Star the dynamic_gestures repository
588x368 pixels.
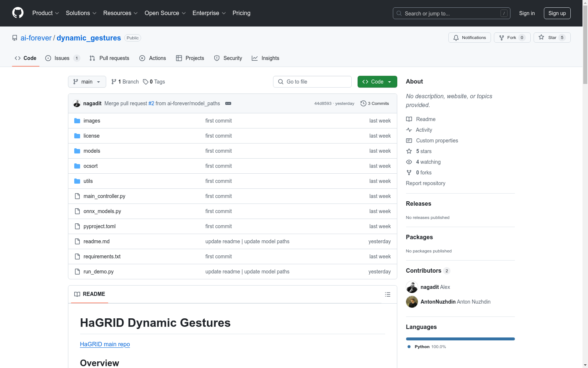552,38
